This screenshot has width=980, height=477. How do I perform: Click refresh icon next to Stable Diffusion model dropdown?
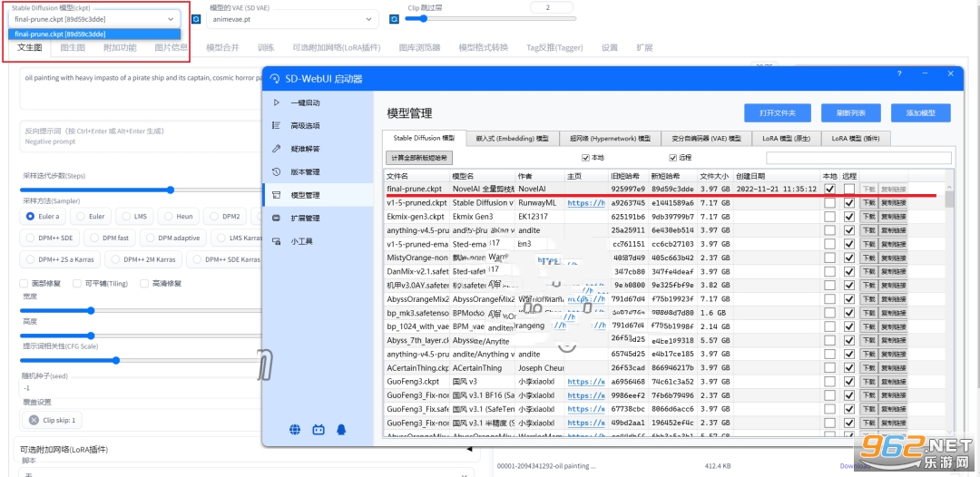196,19
